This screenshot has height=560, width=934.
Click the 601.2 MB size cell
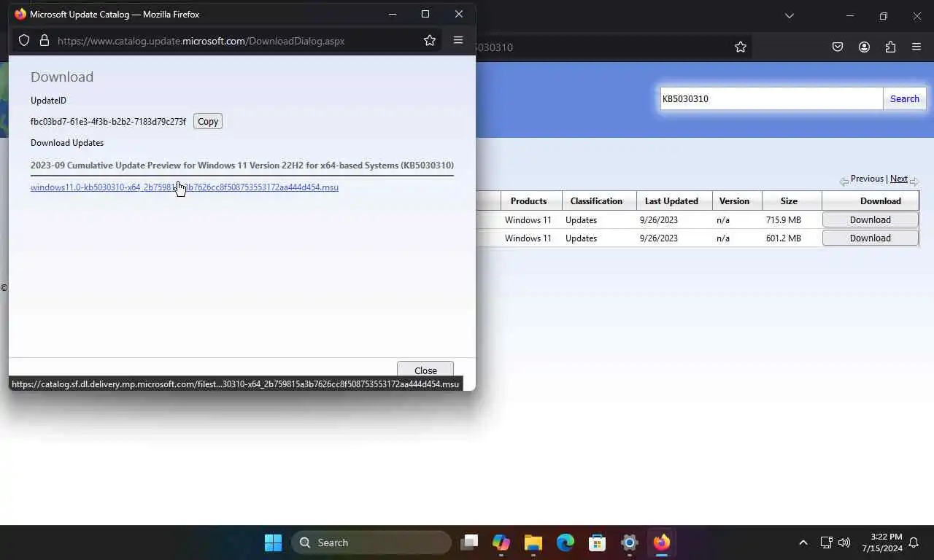click(x=784, y=238)
